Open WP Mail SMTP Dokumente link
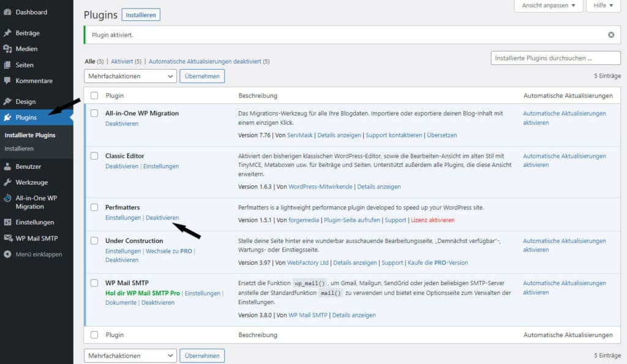Screen dimensions: 627x364 (121, 302)
